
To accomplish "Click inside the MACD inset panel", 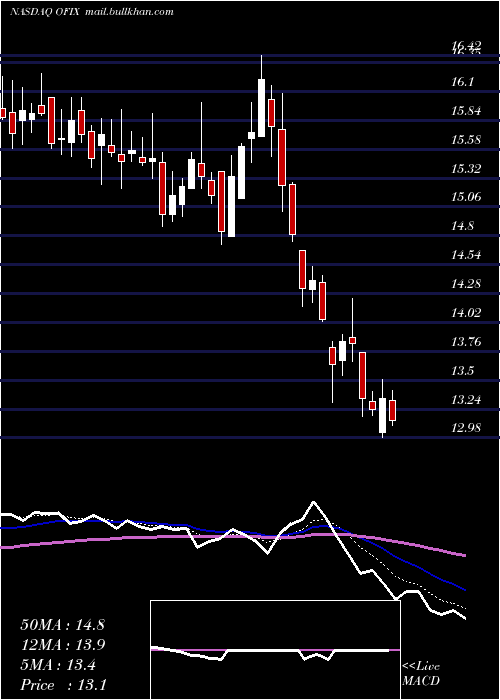I will click(275, 650).
